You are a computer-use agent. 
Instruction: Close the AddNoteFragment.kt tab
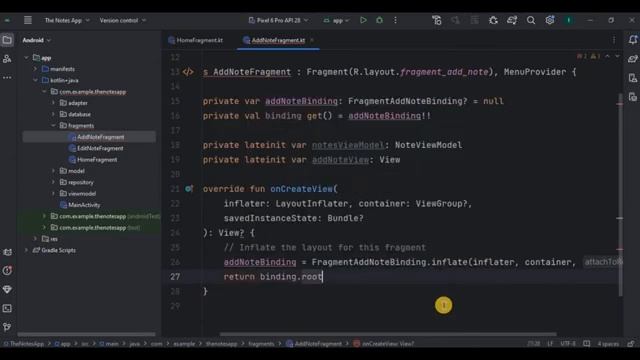tap(312, 40)
